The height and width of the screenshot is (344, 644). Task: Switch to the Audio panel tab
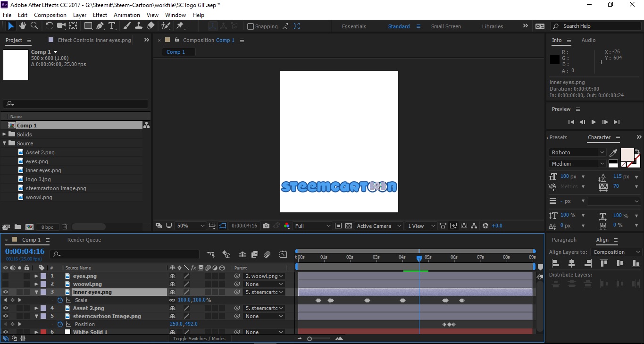(x=588, y=40)
